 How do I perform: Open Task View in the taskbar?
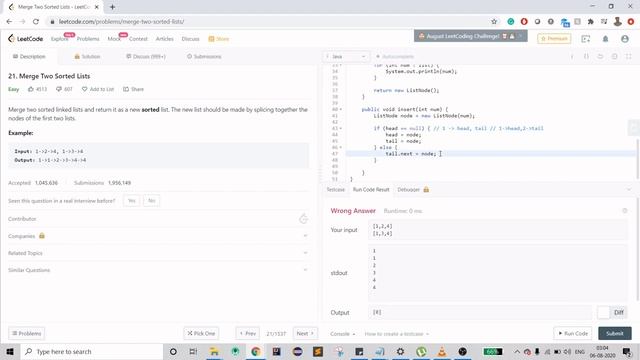(193, 351)
